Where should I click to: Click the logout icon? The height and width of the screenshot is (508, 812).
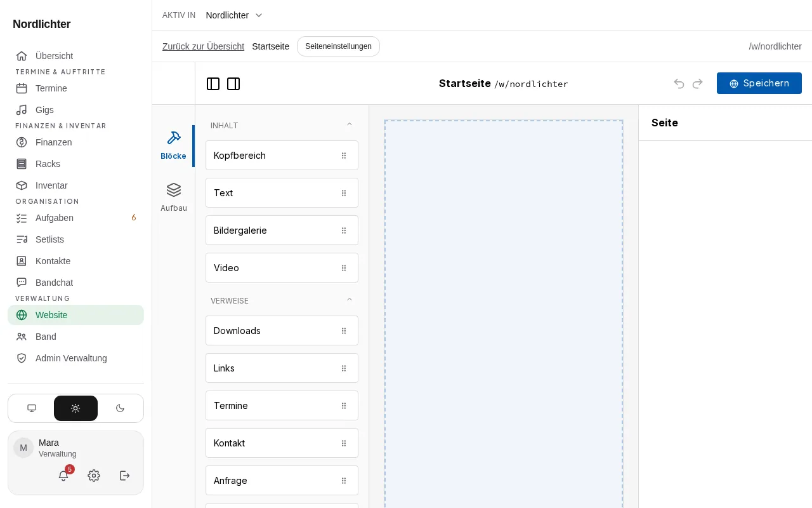(125, 476)
